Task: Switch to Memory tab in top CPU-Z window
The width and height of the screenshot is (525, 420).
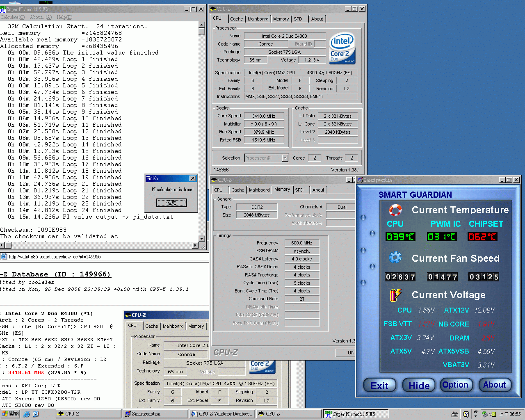Action: click(x=281, y=19)
